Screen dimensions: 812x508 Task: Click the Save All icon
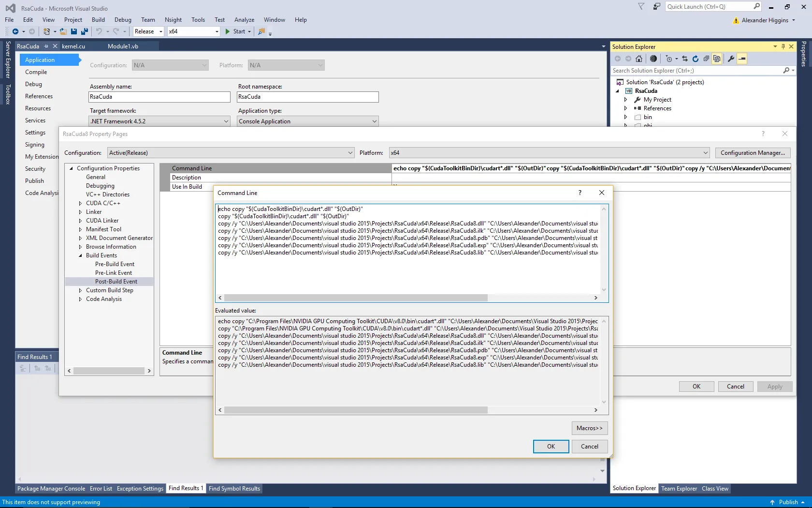point(85,31)
